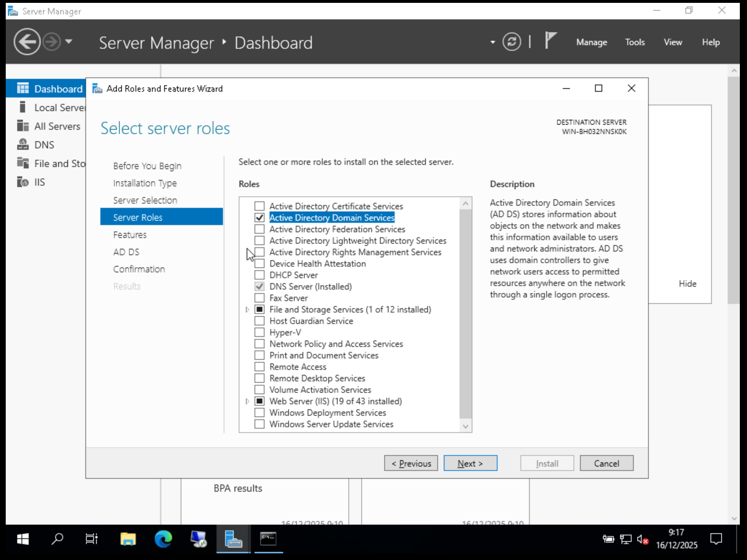Image resolution: width=747 pixels, height=560 pixels.
Task: Open the Tools menu
Action: (x=635, y=42)
